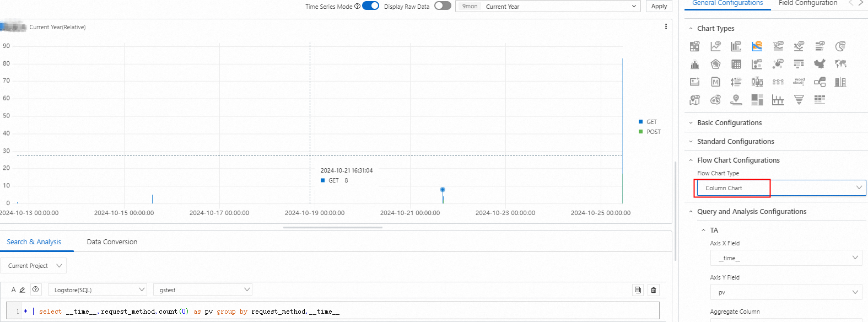
Task: Enable the Display Raw Data switch
Action: click(443, 6)
